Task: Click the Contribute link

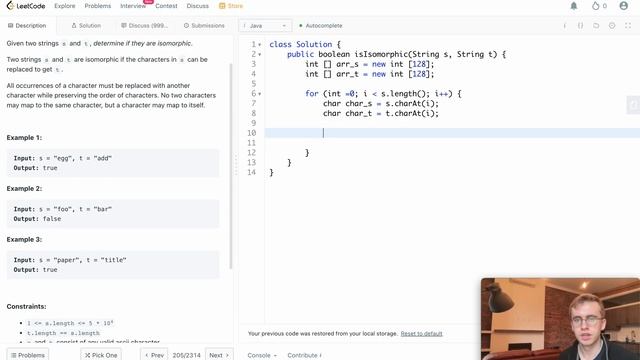Action: coord(304,355)
